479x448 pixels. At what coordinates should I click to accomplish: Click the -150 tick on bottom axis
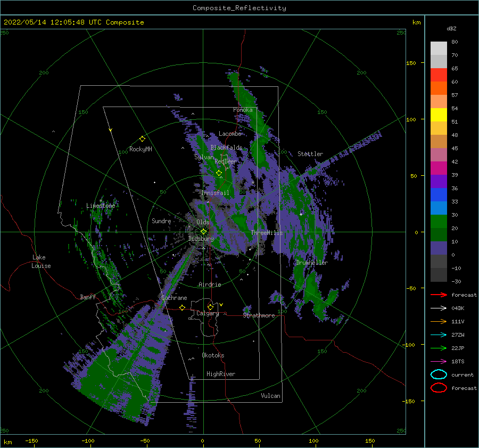point(31,441)
